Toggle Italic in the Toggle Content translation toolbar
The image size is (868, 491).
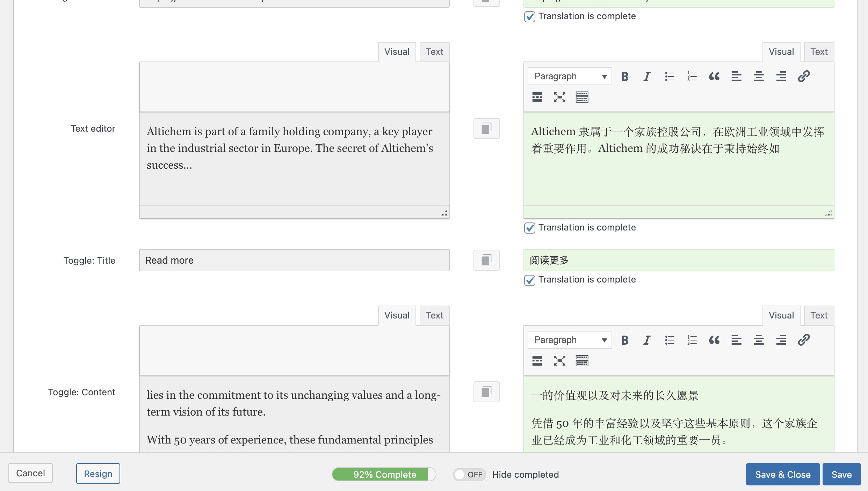coord(647,340)
